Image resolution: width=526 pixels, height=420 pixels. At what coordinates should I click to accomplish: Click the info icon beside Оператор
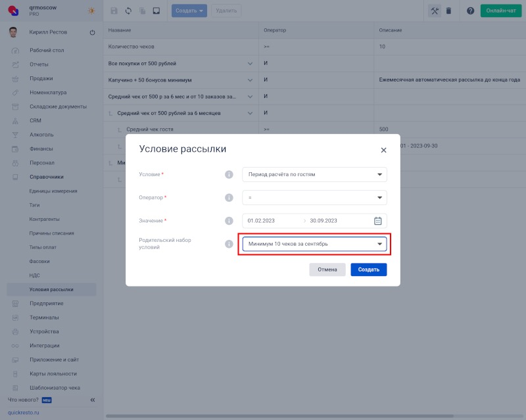coord(229,198)
